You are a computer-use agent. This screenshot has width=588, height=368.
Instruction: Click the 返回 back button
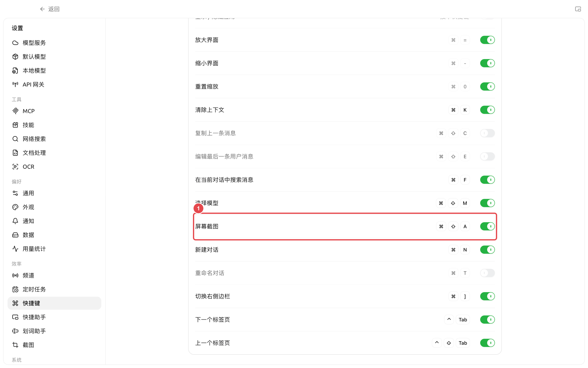click(x=50, y=9)
